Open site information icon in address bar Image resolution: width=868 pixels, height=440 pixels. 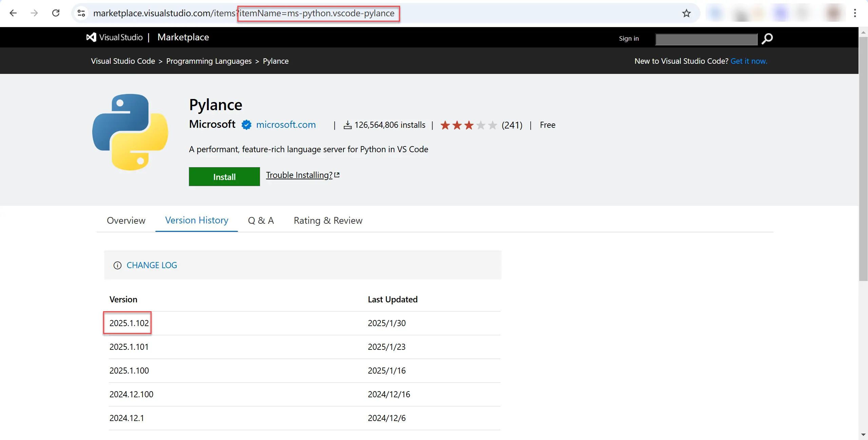81,13
